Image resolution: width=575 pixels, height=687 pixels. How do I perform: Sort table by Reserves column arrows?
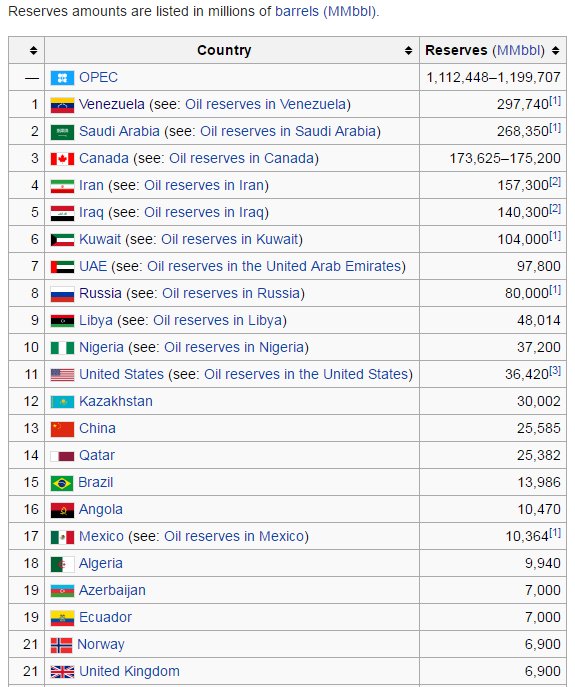click(556, 50)
